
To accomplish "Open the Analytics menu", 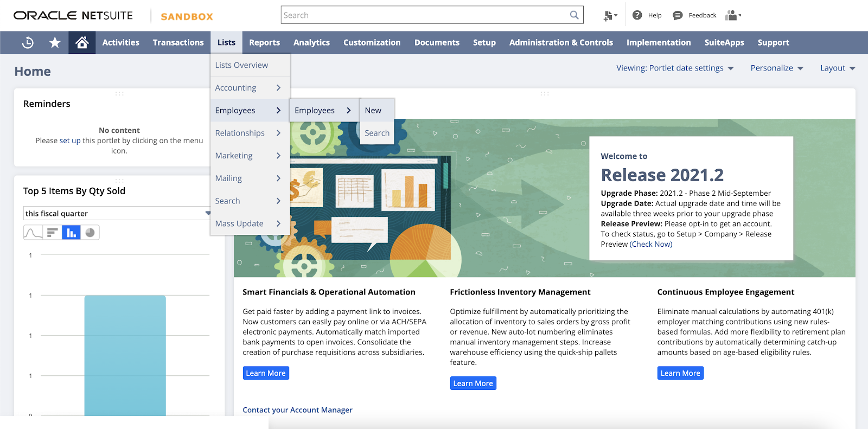I will pyautogui.click(x=311, y=42).
